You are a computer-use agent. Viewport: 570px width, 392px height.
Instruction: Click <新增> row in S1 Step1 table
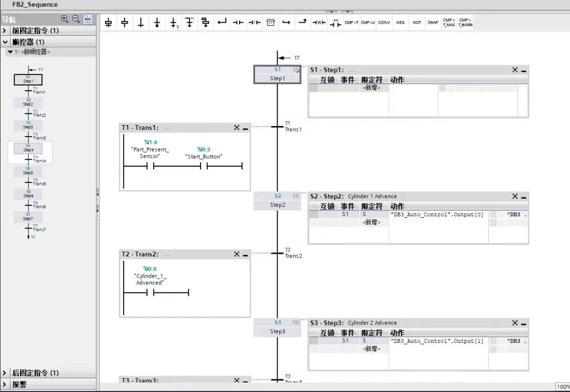pyautogui.click(x=372, y=88)
